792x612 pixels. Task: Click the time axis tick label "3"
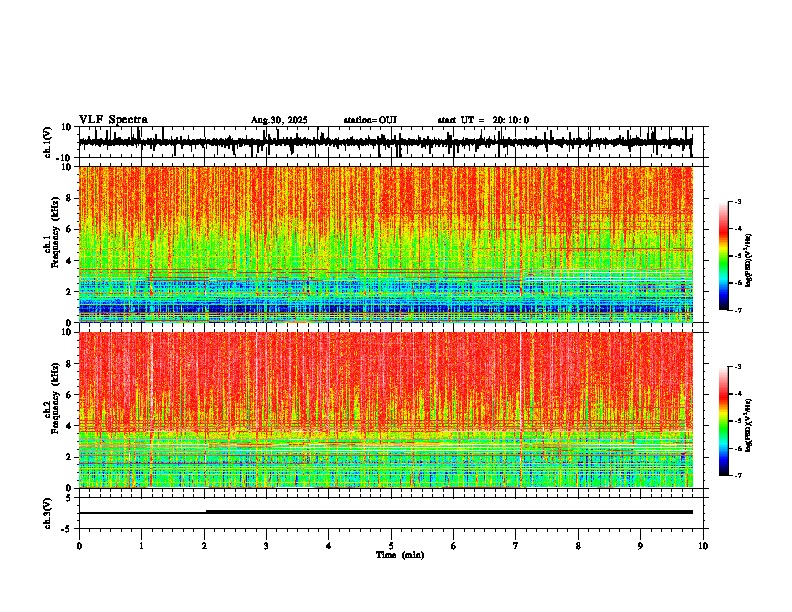click(266, 546)
